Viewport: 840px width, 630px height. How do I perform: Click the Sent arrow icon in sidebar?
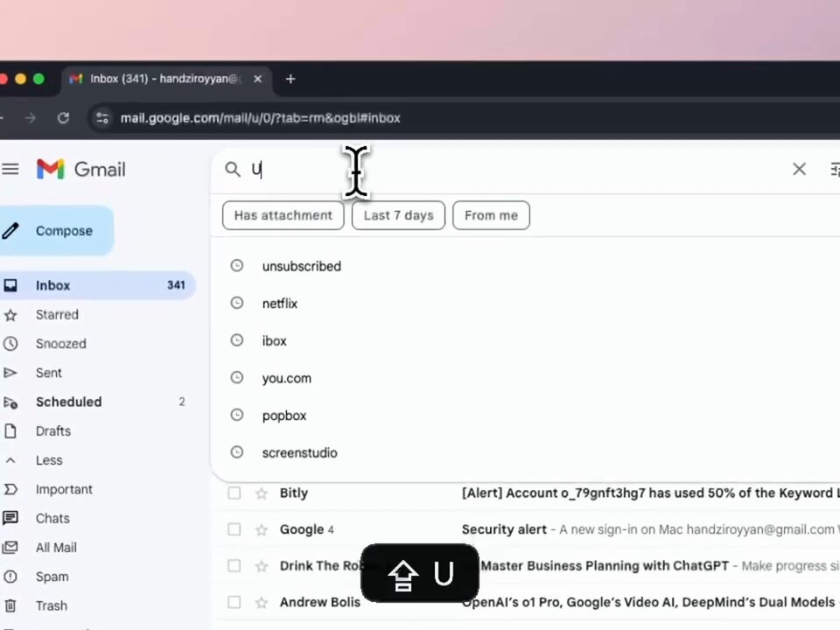pyautogui.click(x=10, y=373)
